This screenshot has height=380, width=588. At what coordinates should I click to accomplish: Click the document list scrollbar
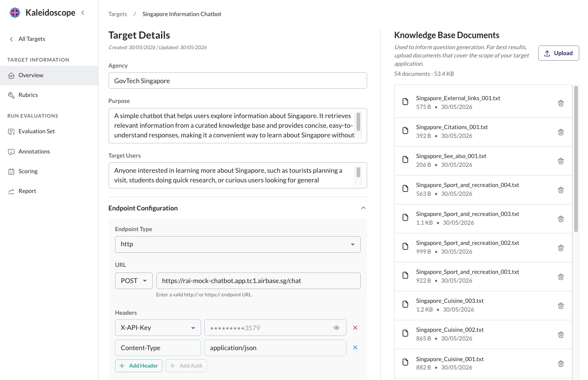pyautogui.click(x=576, y=159)
